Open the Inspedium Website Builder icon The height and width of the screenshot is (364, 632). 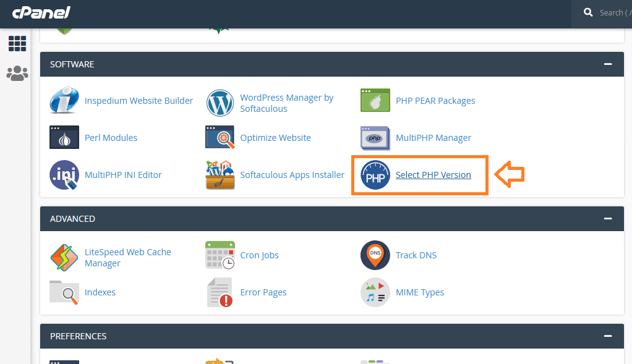[64, 100]
